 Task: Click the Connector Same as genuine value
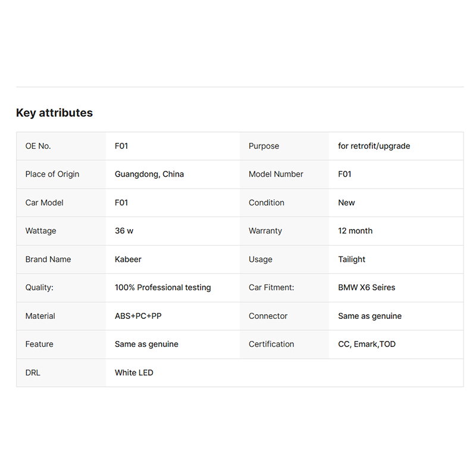[369, 316]
